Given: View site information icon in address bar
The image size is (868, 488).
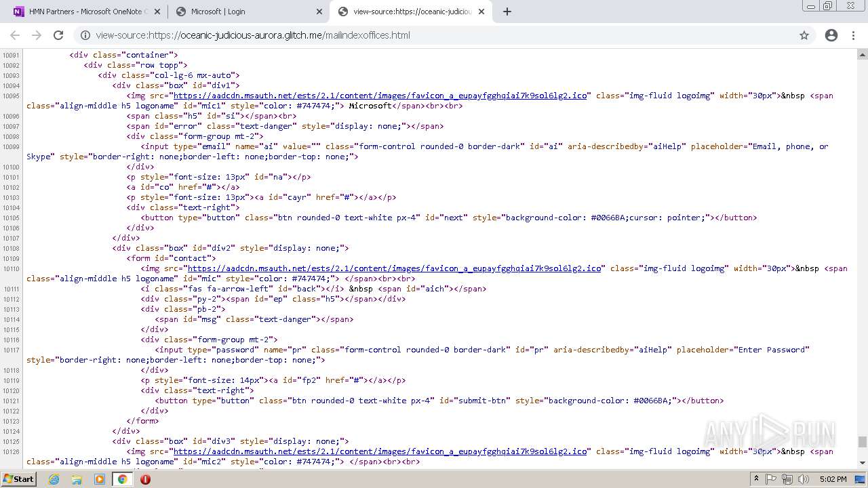Looking at the screenshot, I should 85,35.
